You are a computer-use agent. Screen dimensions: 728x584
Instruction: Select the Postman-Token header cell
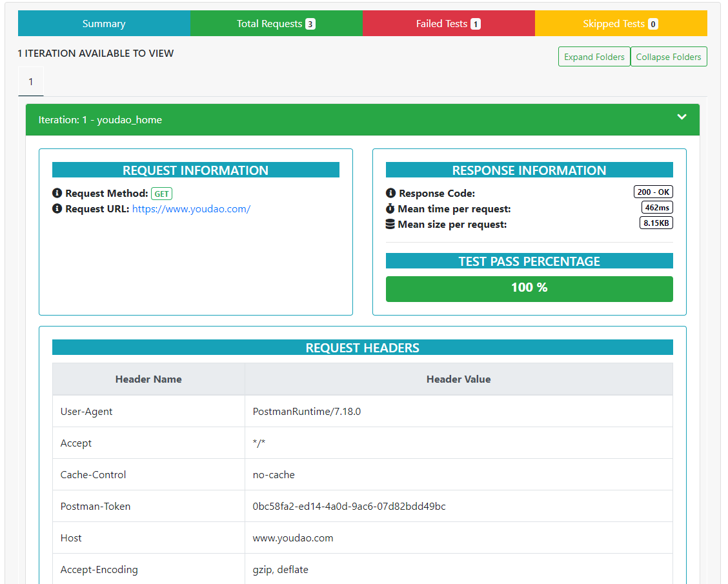[x=148, y=506]
